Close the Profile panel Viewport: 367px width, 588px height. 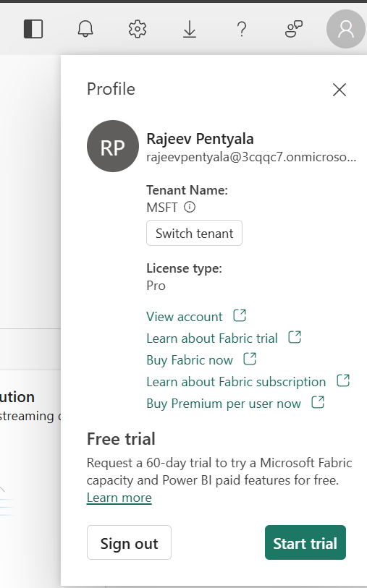click(339, 90)
